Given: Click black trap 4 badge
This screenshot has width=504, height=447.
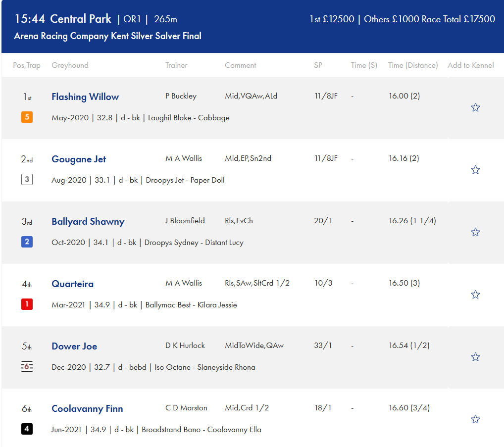Looking at the screenshot, I should pyautogui.click(x=27, y=429).
